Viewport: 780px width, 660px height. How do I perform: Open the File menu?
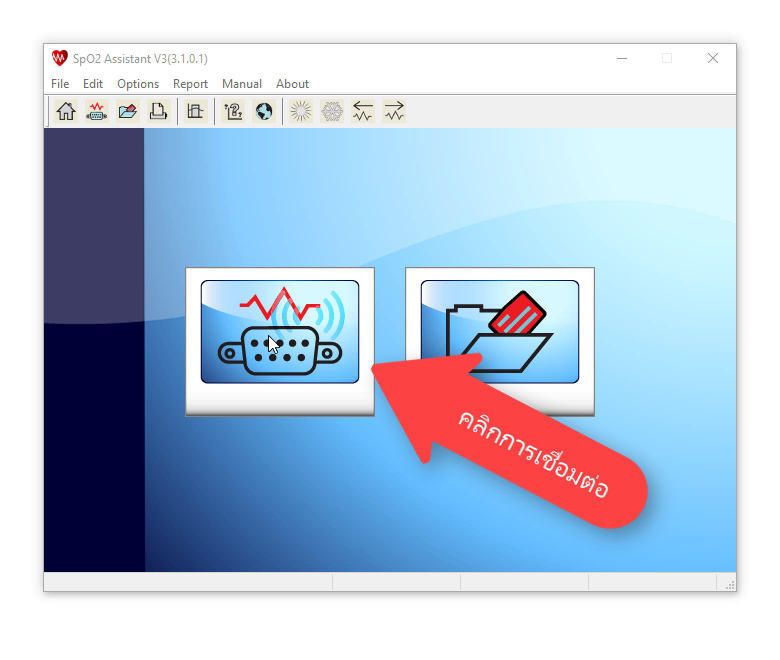tap(60, 84)
